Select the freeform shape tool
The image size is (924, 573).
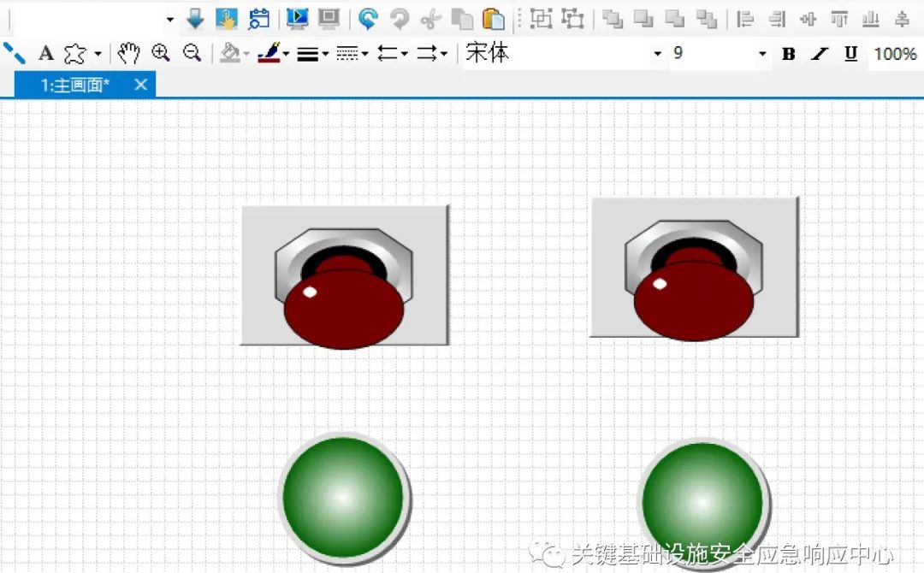click(x=74, y=54)
